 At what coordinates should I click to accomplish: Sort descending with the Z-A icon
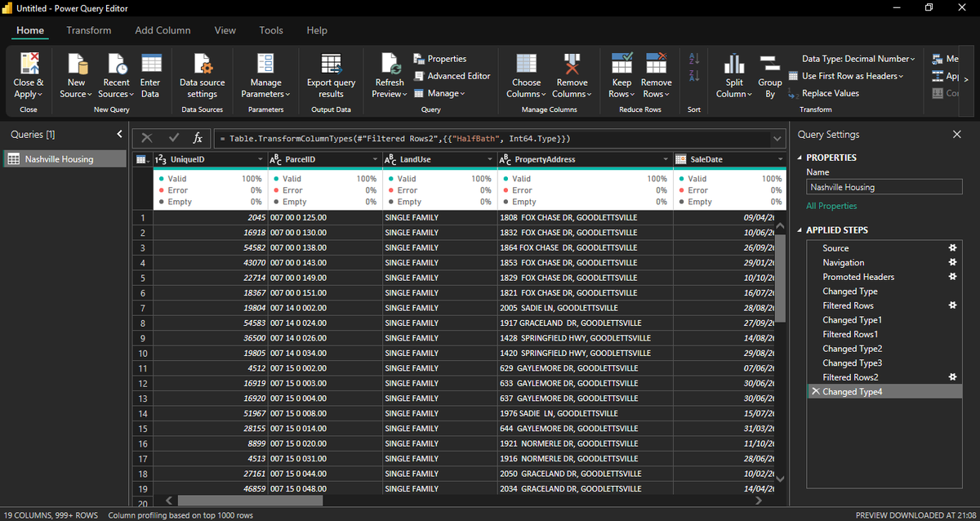[694, 76]
